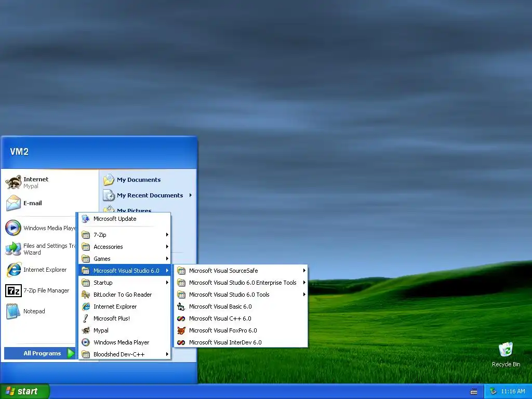
Task: Expand the Startup submenu arrow
Action: click(167, 283)
